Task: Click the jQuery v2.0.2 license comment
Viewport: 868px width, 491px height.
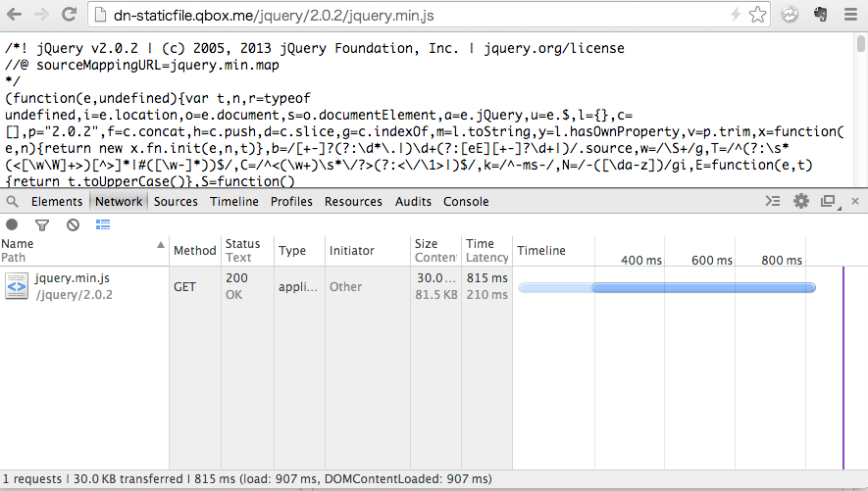Action: [315, 49]
